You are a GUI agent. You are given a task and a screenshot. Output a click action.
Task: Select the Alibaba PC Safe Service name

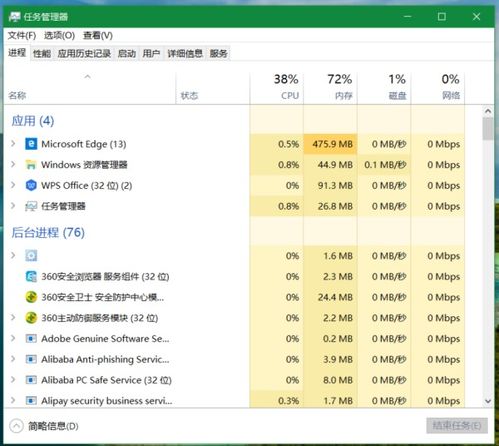(106, 380)
